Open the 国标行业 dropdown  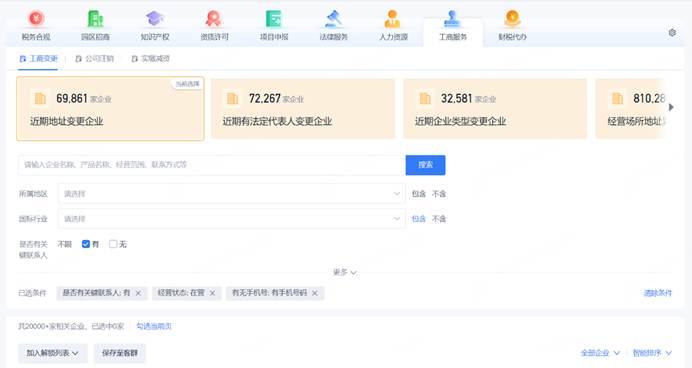[x=231, y=219]
